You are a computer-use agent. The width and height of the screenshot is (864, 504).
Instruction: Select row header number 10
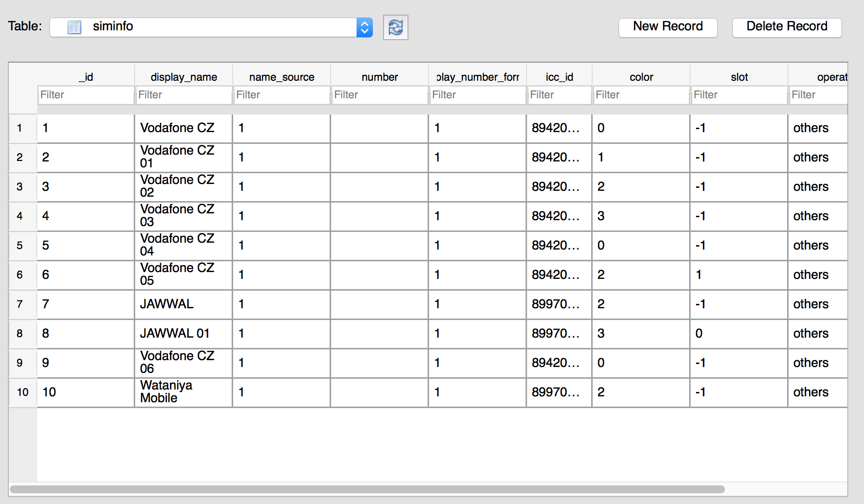click(x=23, y=392)
